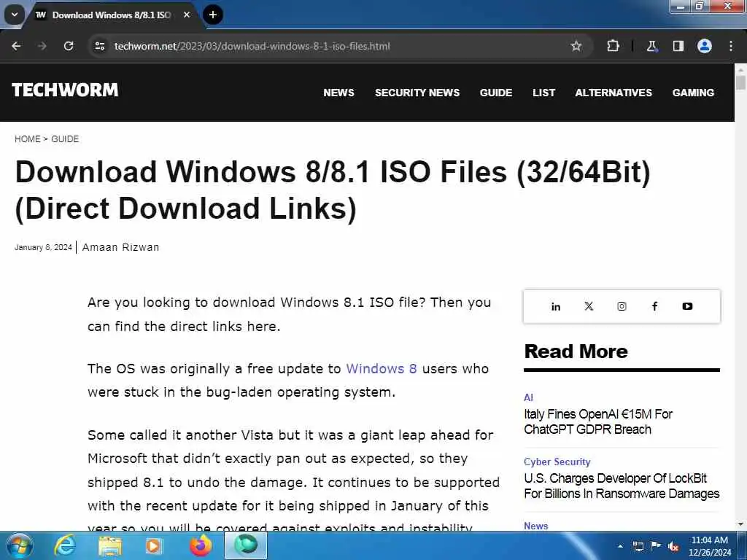Open the Extensions puzzle icon

click(x=613, y=46)
